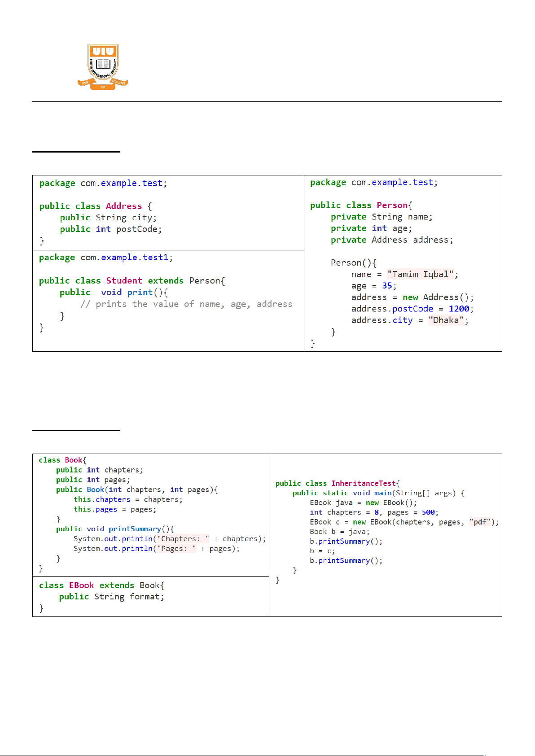This screenshot has height=756, width=535.
Task: Click the 'class EBook extends Book' declaration
Action: tap(101, 586)
